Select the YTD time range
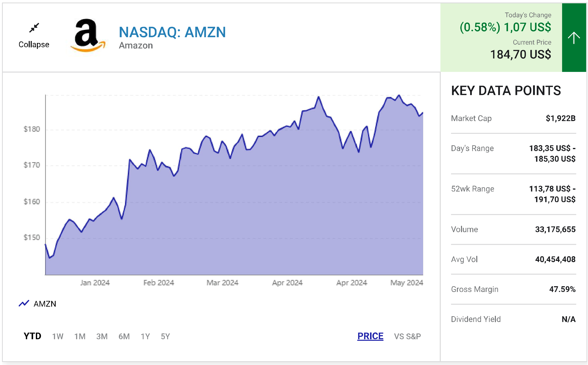The image size is (588, 365). click(x=32, y=336)
